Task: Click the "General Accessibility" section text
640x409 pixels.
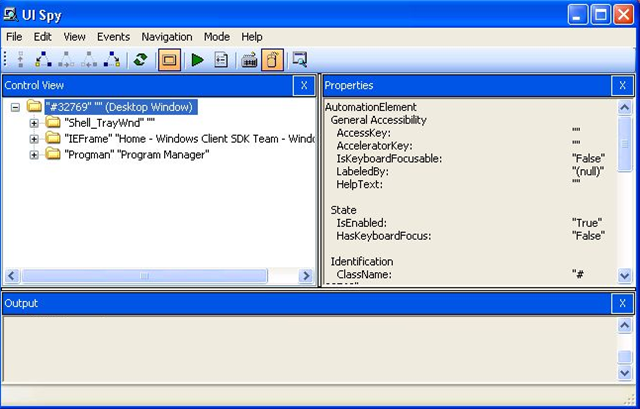Action: (x=378, y=120)
